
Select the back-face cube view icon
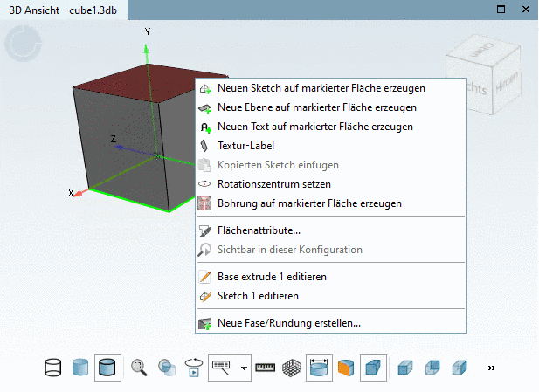pyautogui.click(x=432, y=368)
